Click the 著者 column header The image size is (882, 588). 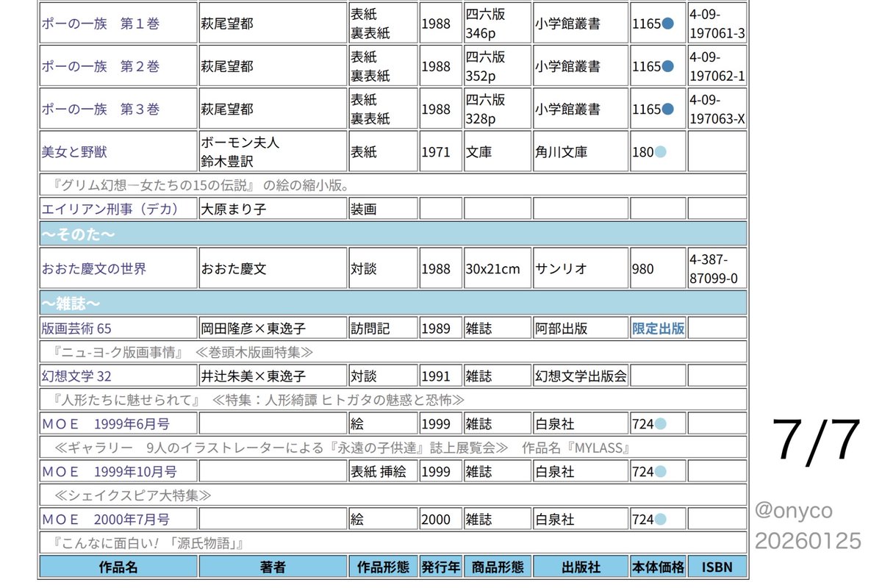pyautogui.click(x=272, y=567)
